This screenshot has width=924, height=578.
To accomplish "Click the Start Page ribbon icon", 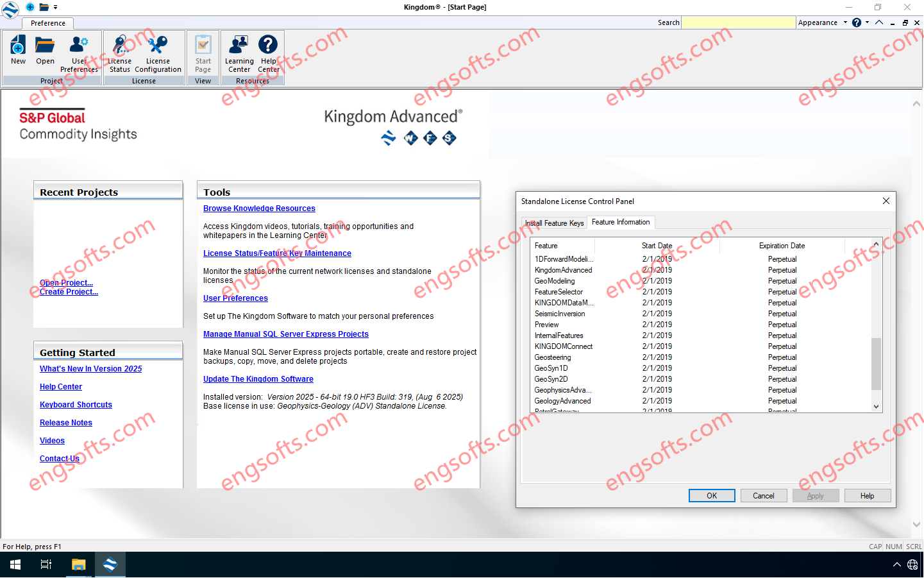I will [x=203, y=54].
